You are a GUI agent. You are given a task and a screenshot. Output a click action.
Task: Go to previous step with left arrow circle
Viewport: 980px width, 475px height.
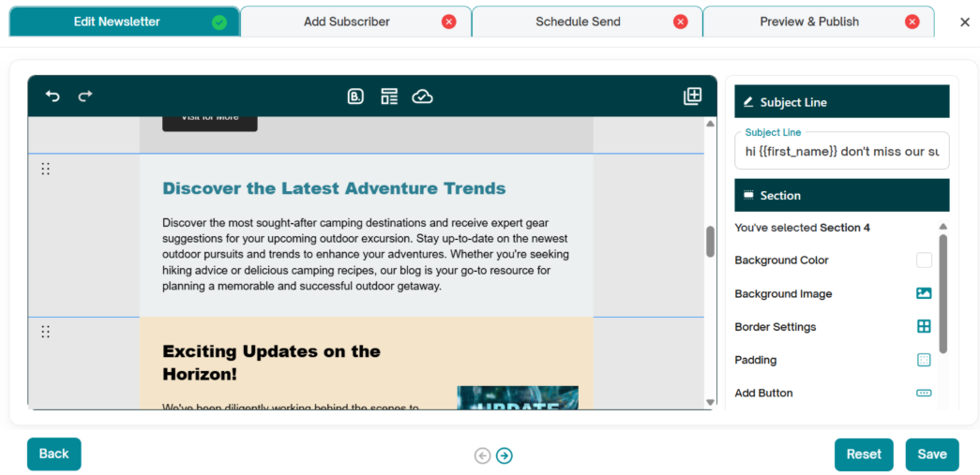(x=482, y=455)
